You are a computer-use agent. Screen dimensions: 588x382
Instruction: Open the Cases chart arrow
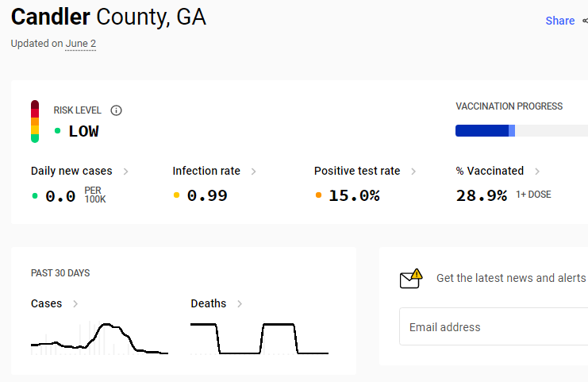(75, 303)
